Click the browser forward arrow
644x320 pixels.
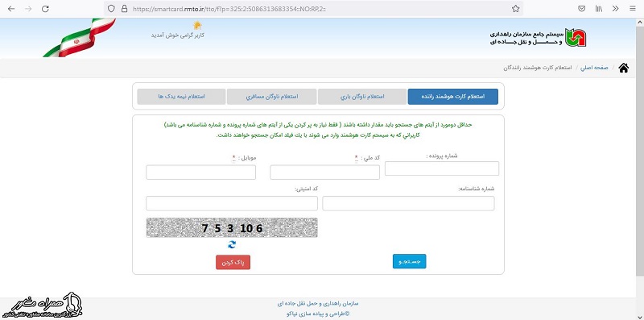click(x=28, y=9)
